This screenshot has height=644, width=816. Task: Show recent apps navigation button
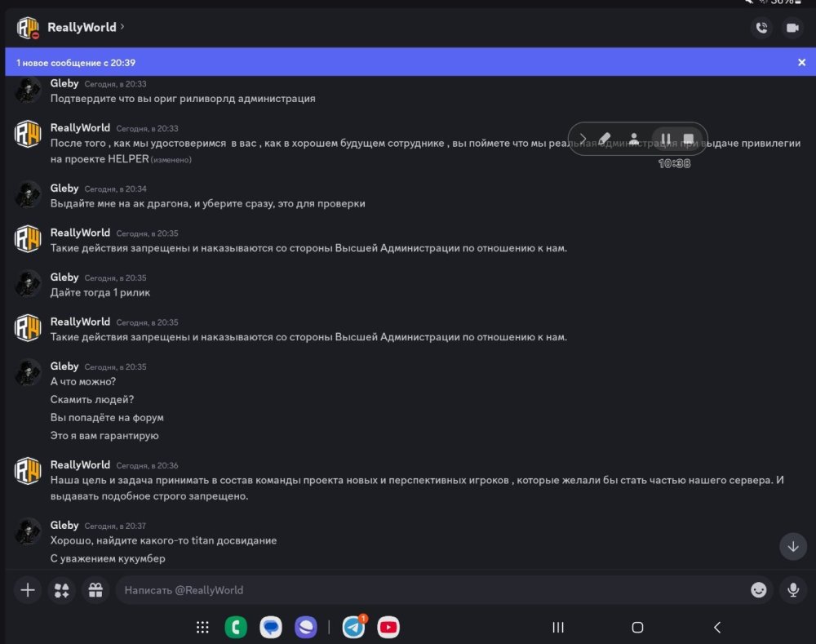[x=558, y=628]
